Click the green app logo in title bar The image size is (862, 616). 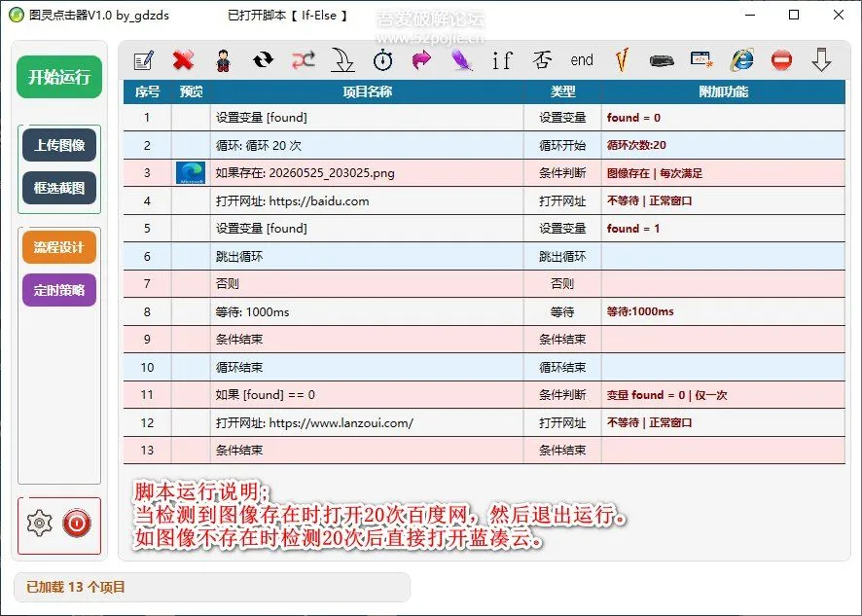tap(16, 15)
